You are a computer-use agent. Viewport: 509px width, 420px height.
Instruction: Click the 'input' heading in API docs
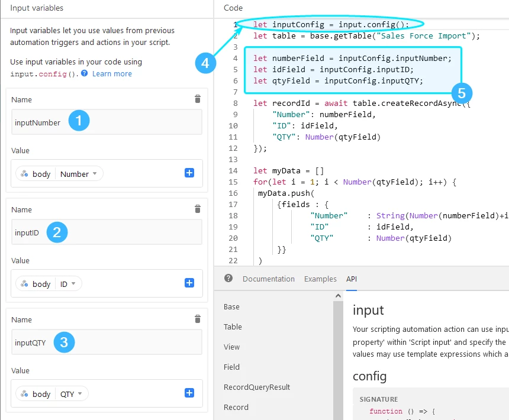pos(368,310)
